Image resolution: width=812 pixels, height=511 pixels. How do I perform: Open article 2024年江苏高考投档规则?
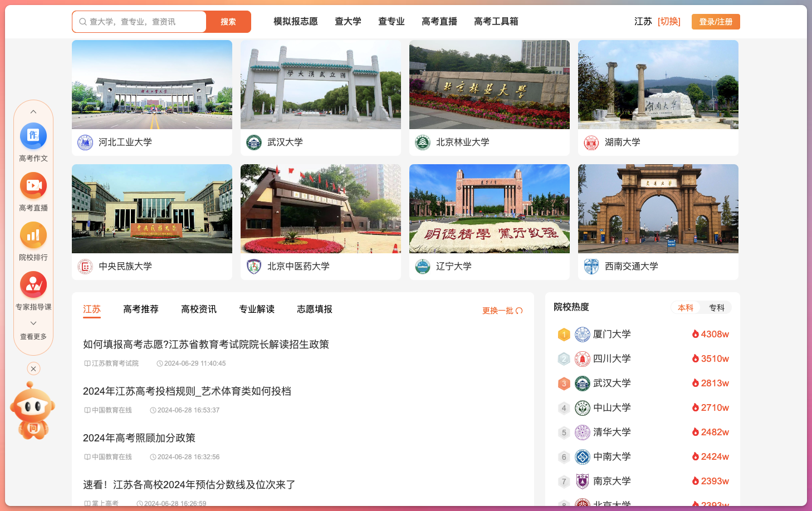click(x=187, y=391)
